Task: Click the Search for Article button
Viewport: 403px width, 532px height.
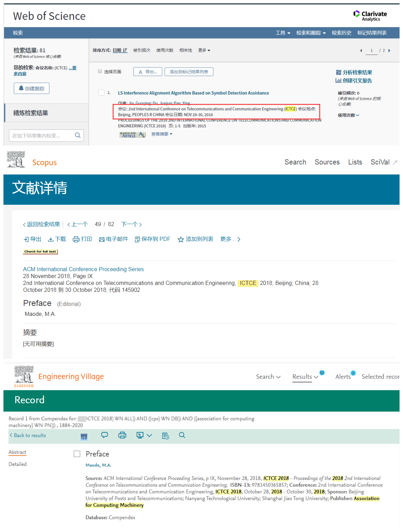Action: (133, 135)
